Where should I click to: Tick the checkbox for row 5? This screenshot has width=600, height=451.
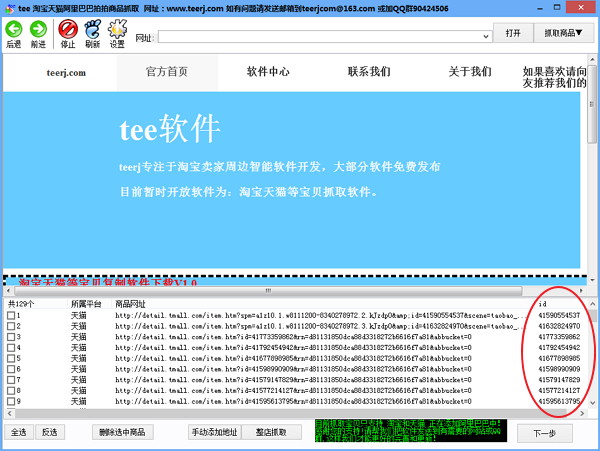click(x=11, y=358)
